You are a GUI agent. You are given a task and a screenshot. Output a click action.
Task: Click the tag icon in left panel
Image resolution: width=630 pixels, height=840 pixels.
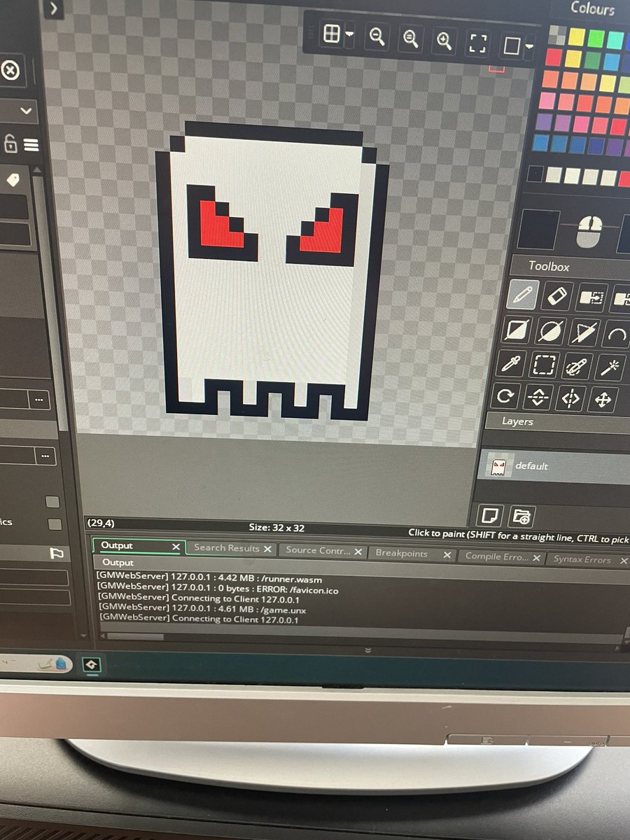click(x=13, y=181)
